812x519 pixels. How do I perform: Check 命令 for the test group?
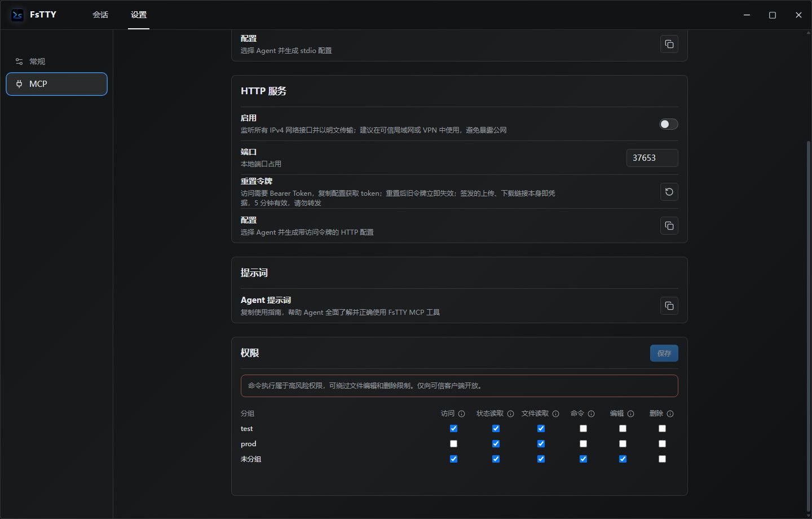(x=584, y=429)
